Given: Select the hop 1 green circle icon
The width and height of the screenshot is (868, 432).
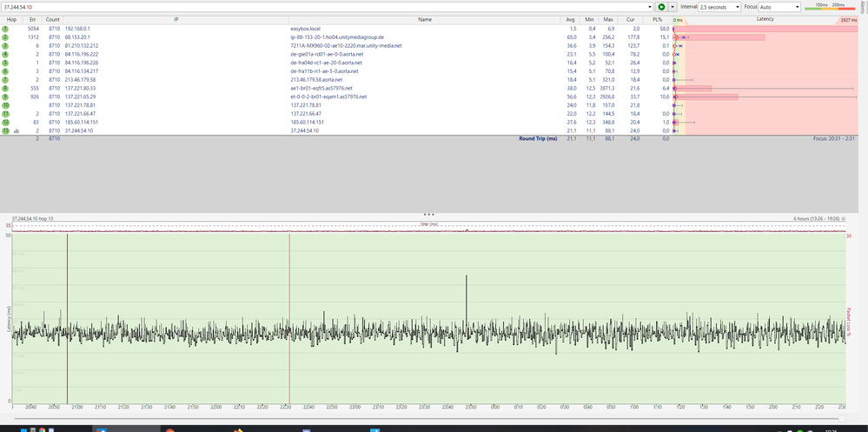Looking at the screenshot, I should coord(4,29).
